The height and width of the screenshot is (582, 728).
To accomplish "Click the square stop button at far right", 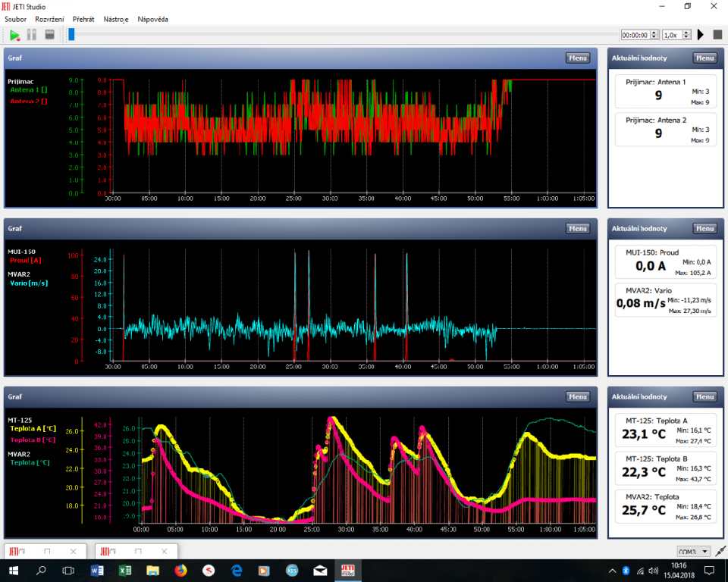I will click(x=717, y=35).
